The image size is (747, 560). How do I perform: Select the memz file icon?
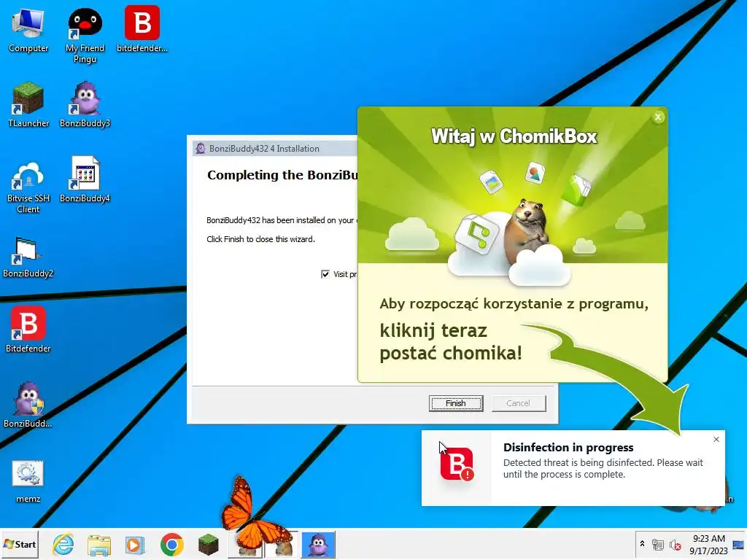(28, 481)
